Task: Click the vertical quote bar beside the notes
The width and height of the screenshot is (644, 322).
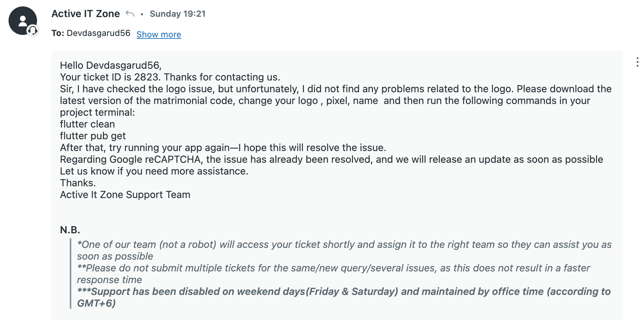Action: 71,274
